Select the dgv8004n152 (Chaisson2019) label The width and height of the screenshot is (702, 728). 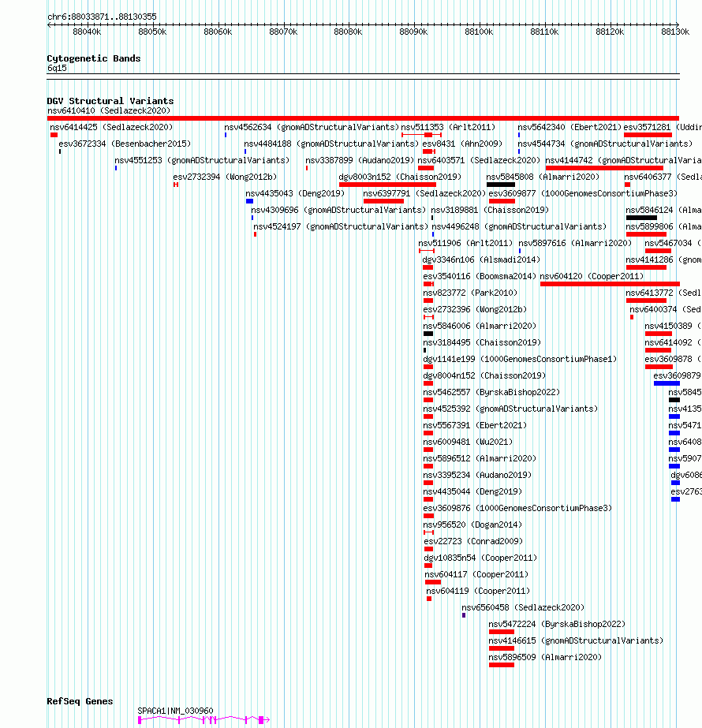(484, 375)
